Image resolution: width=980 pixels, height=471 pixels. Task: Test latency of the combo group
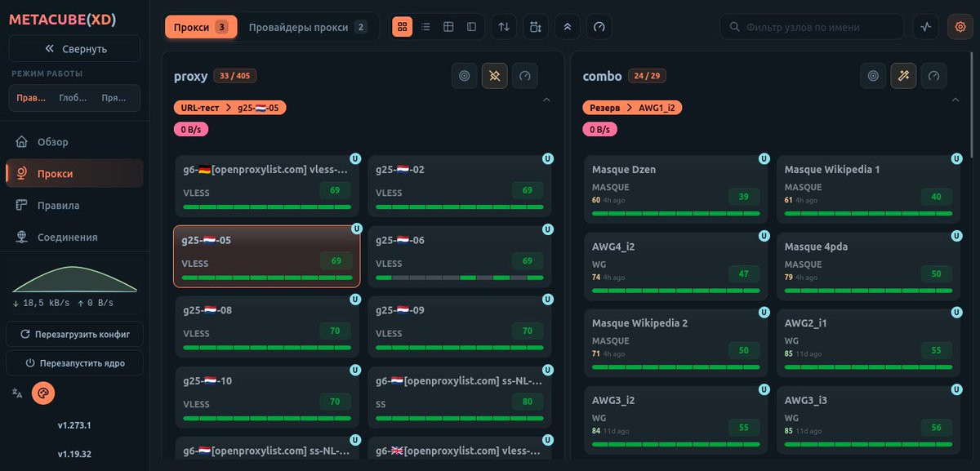coord(934,76)
